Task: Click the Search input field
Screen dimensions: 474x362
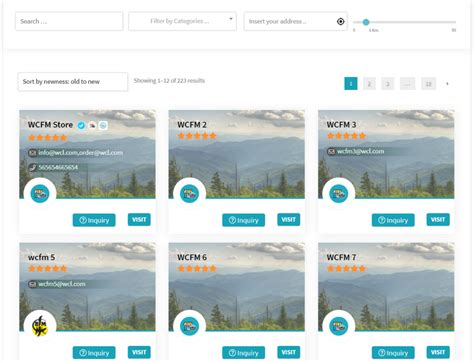Action: [69, 21]
